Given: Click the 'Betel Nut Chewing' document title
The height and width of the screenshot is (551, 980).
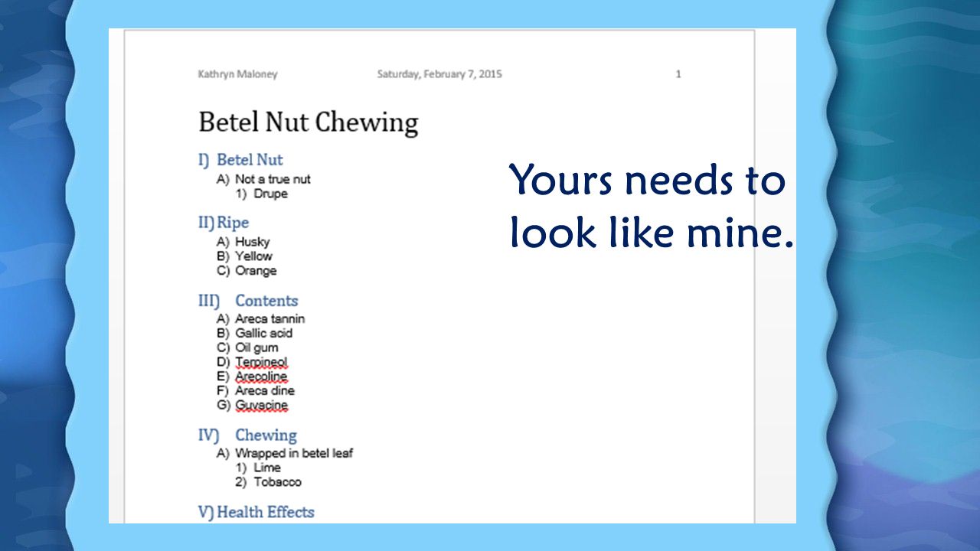Looking at the screenshot, I should (309, 122).
